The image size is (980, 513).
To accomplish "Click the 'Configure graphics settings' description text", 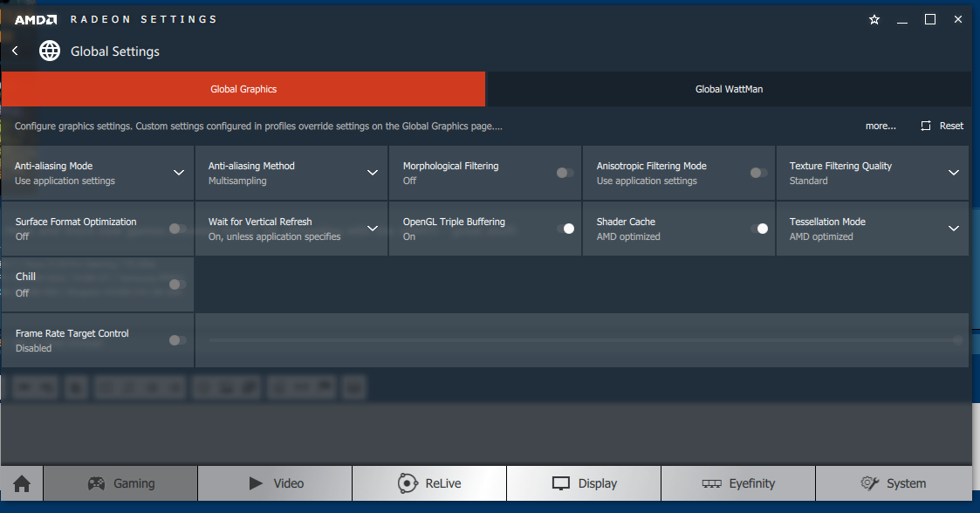I will (x=258, y=126).
